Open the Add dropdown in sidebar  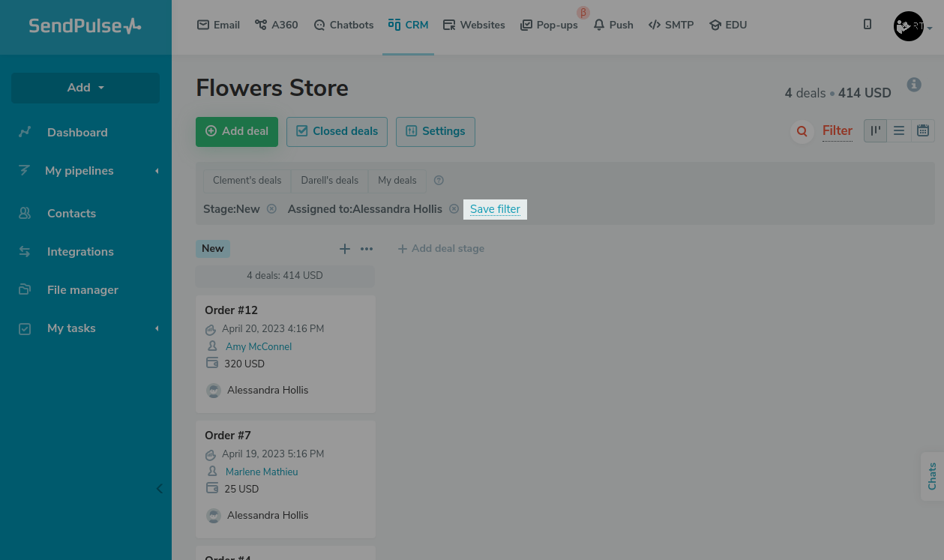tap(85, 88)
